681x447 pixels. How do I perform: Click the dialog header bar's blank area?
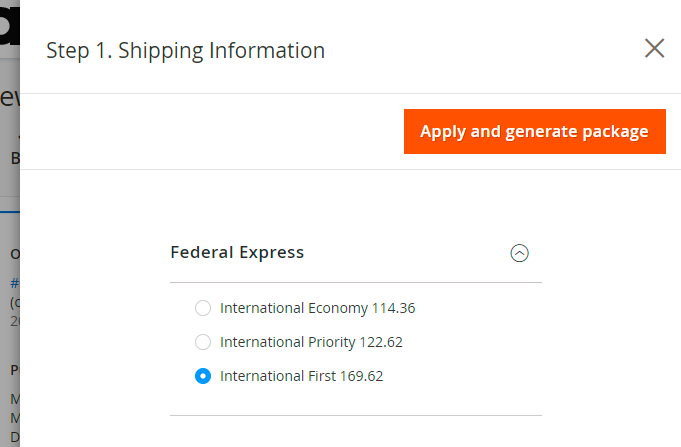(x=480, y=50)
